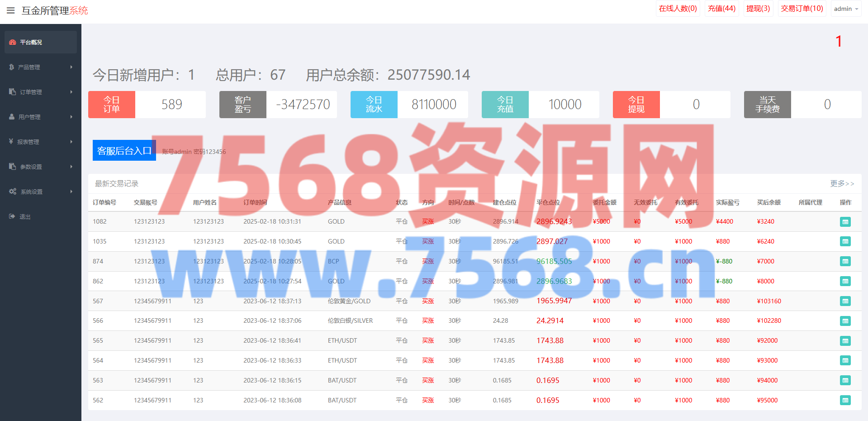The width and height of the screenshot is (868, 421).
Task: Click the logout icon beside 退出
Action: coord(12,216)
